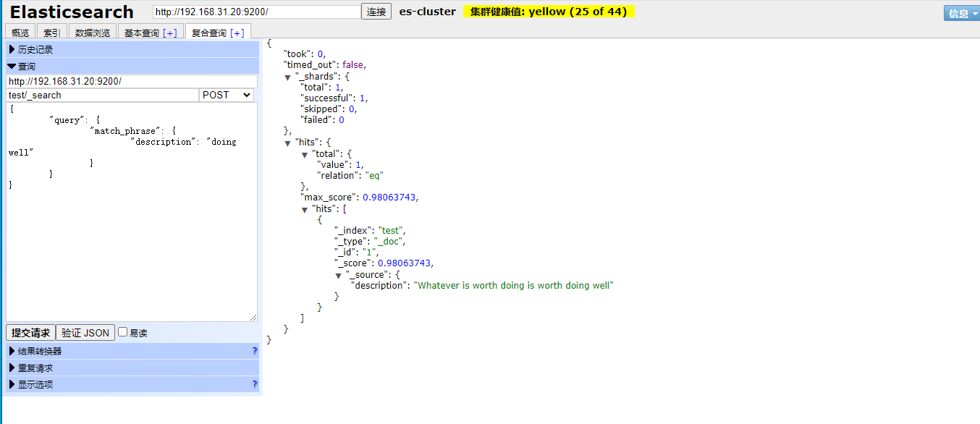Image resolution: width=980 pixels, height=424 pixels.
Task: Click the yellow cluster health status badge
Action: click(x=549, y=12)
